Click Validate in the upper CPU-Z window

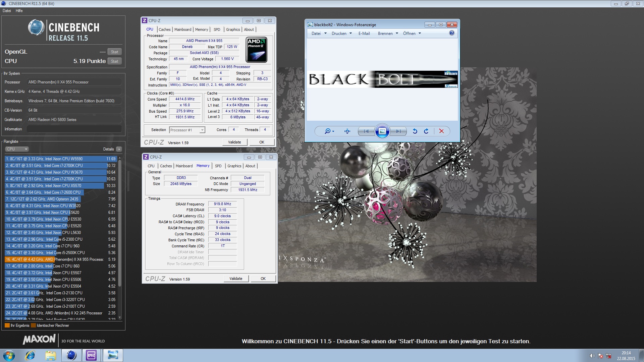[x=234, y=142]
